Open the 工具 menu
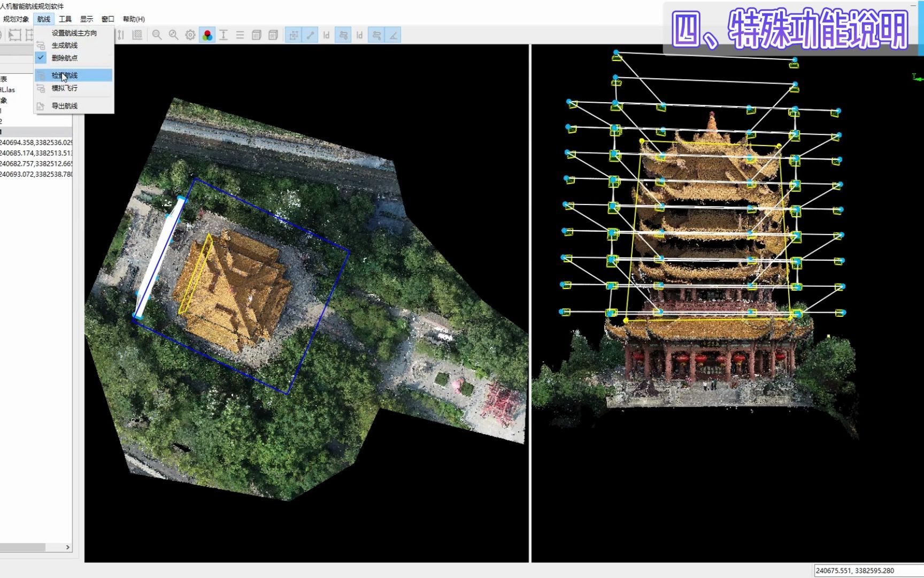924x578 pixels. click(x=65, y=19)
